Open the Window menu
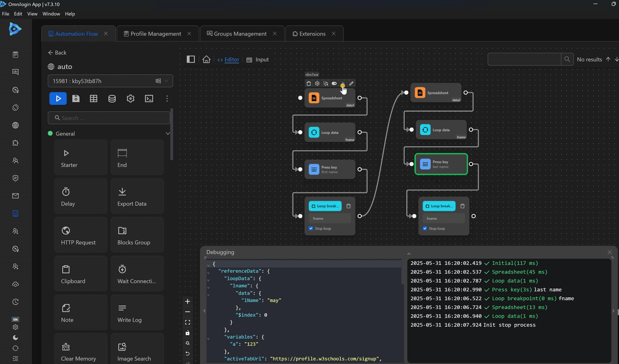This screenshot has height=364, width=619. (x=51, y=14)
